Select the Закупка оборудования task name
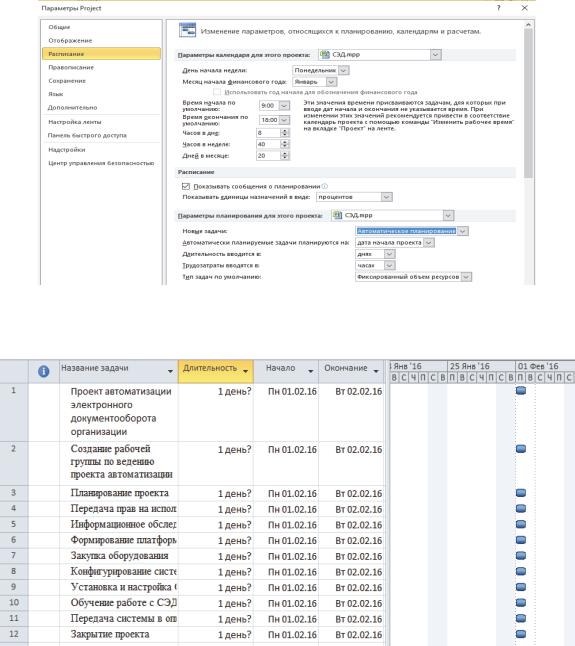Screen dimensions: 575x646 point(119,556)
